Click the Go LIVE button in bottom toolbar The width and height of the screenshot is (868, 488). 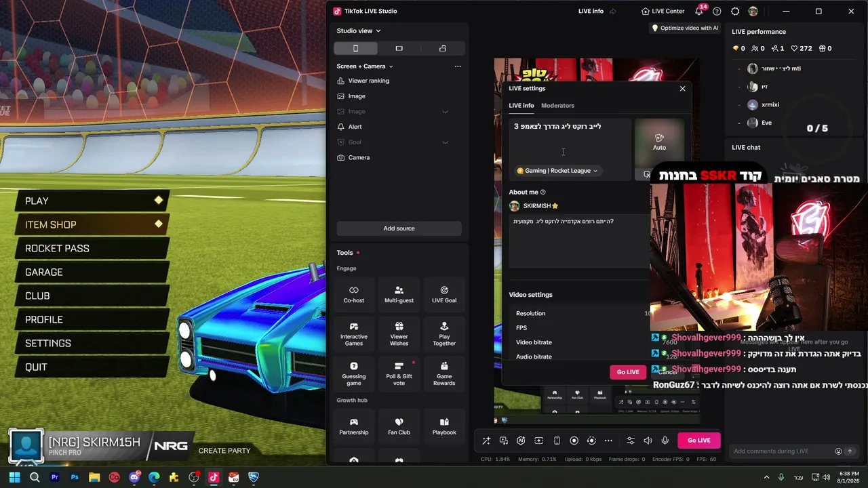(x=698, y=441)
